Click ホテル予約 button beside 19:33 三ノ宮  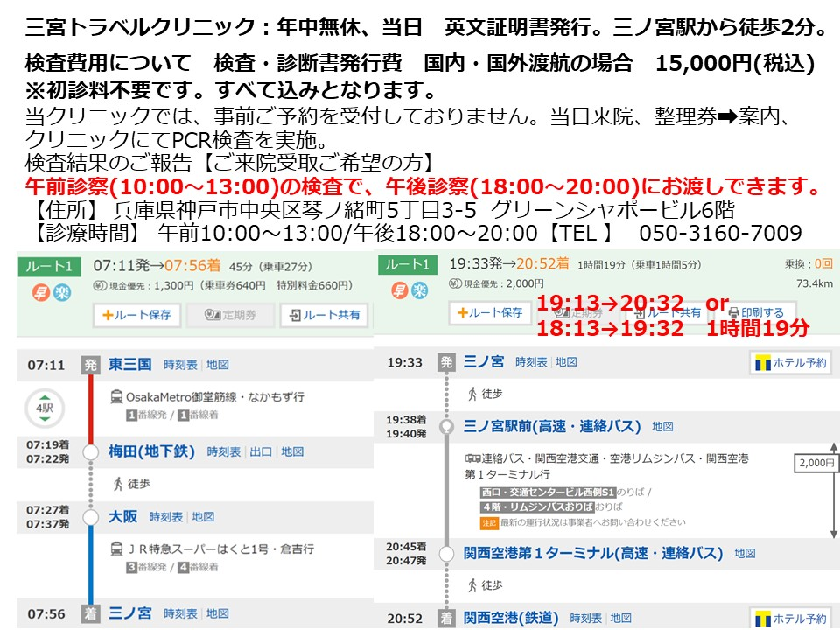(x=791, y=363)
